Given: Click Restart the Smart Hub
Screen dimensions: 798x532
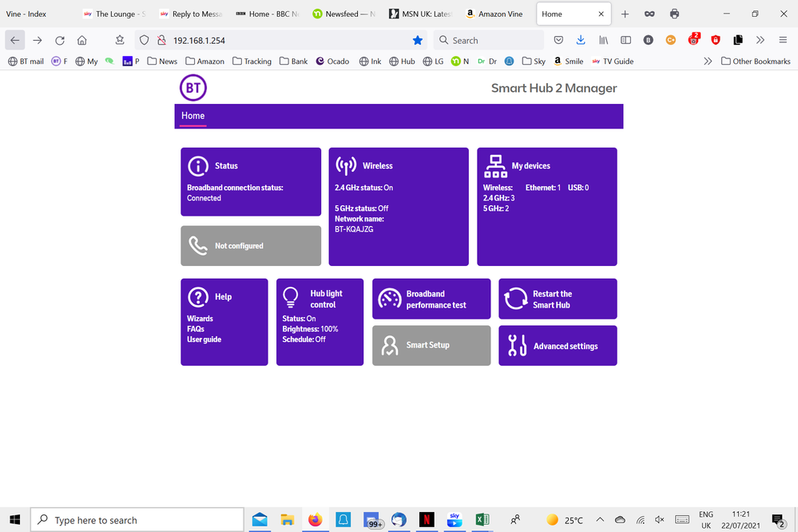Looking at the screenshot, I should 557,299.
